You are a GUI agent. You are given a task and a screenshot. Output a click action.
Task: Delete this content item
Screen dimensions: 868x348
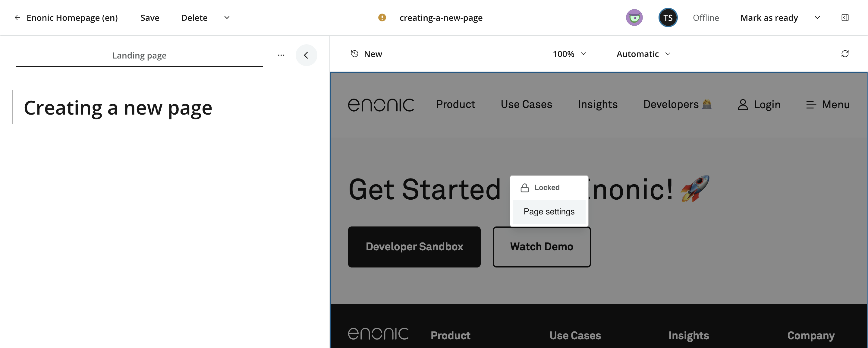tap(194, 17)
